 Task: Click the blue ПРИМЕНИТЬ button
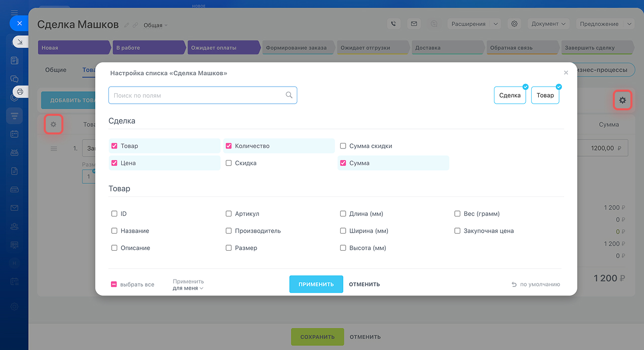pos(316,284)
